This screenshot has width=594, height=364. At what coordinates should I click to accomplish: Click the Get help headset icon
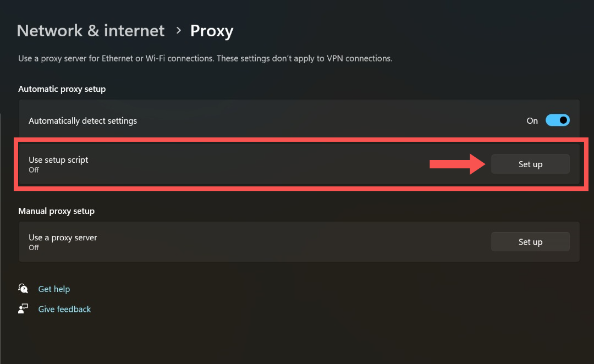pos(23,288)
